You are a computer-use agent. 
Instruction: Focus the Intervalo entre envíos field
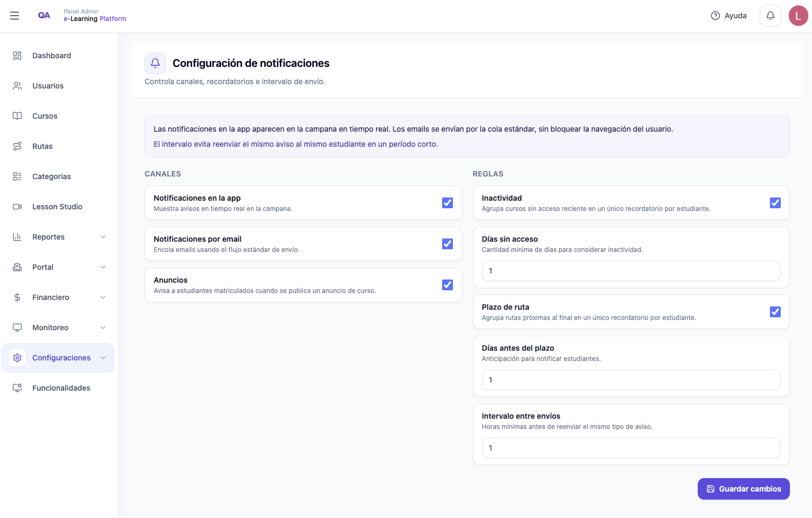[x=631, y=448]
